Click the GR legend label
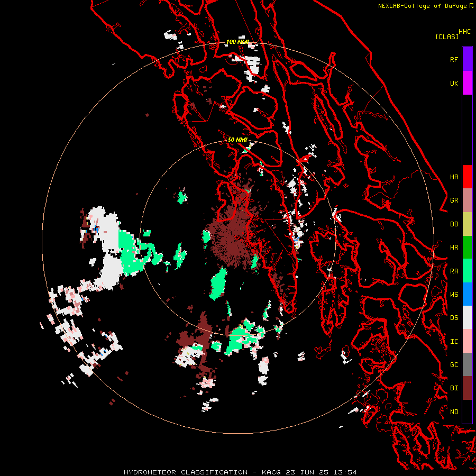This screenshot has height=476, width=476. coord(454,200)
